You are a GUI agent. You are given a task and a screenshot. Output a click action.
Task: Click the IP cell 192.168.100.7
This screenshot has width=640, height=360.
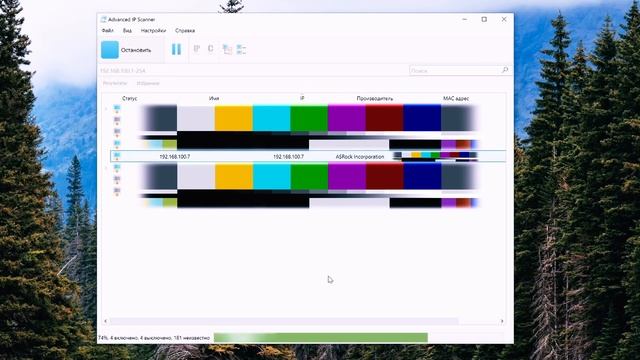(x=288, y=157)
